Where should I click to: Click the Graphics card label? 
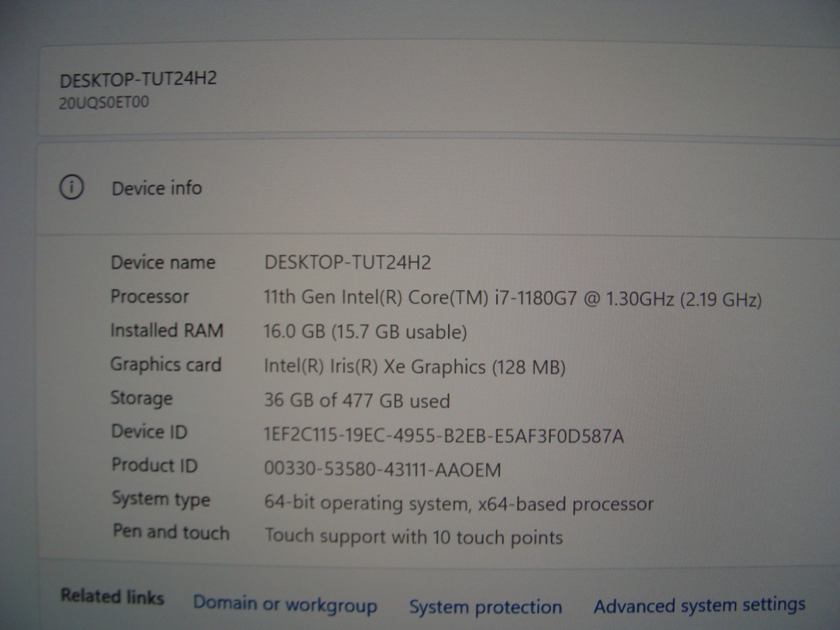coord(166,364)
